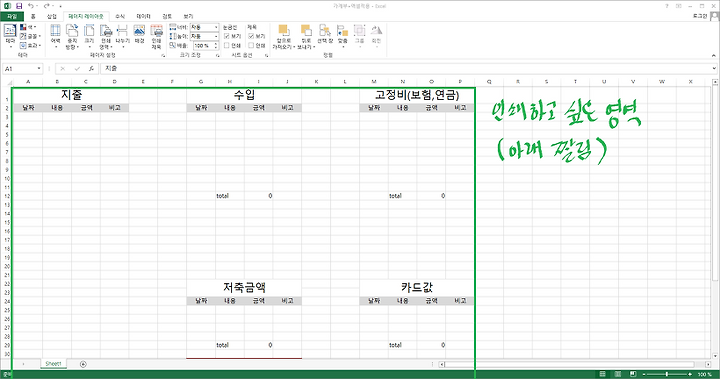Viewport: 720px width, 379px height.
Task: Undo the last action
Action: click(31, 6)
